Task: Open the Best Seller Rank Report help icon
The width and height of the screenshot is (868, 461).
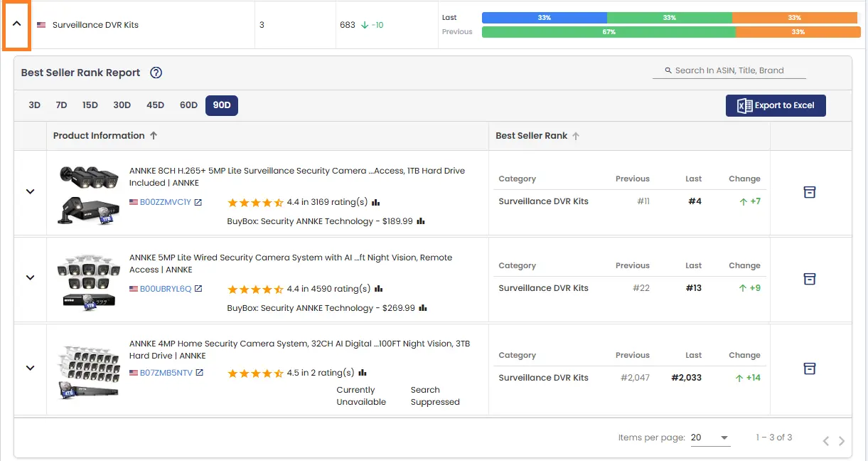Action: point(156,73)
